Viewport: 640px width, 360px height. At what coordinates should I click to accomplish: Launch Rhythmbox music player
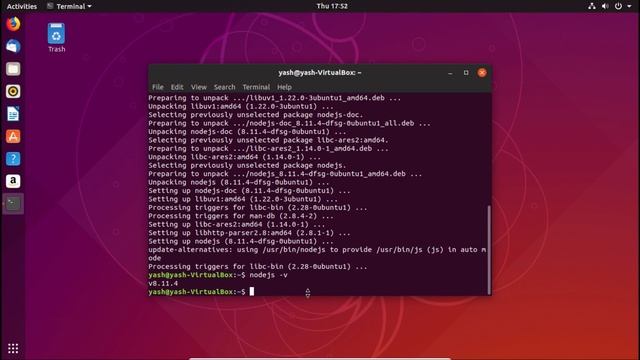[x=13, y=91]
